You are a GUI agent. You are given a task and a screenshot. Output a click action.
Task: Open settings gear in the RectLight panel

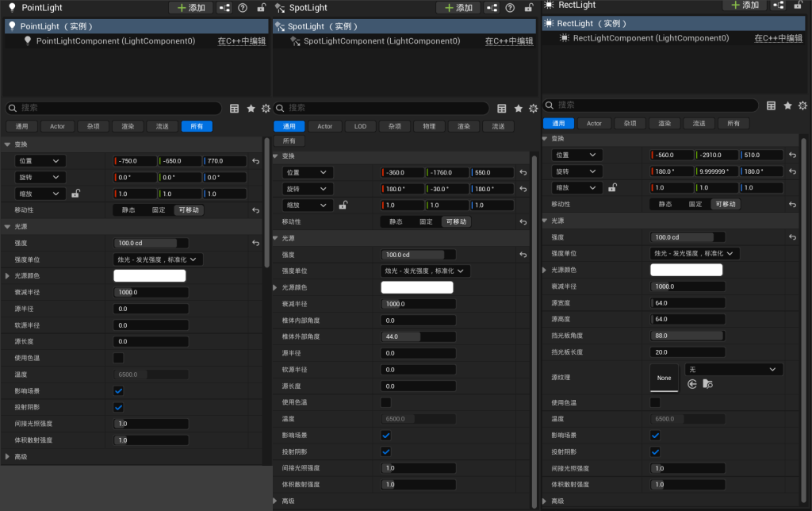click(x=802, y=105)
